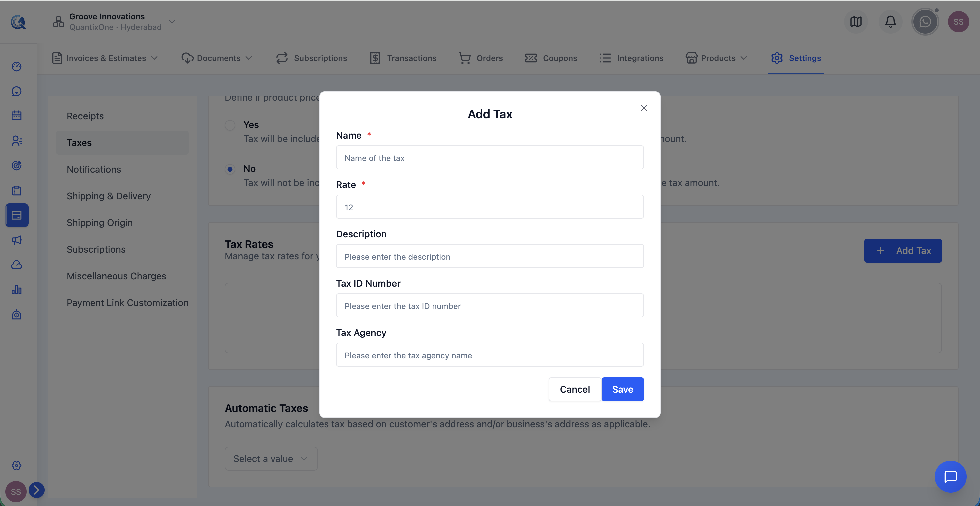Open the camera-bag sidebar icon
Image resolution: width=980 pixels, height=506 pixels.
click(16, 315)
